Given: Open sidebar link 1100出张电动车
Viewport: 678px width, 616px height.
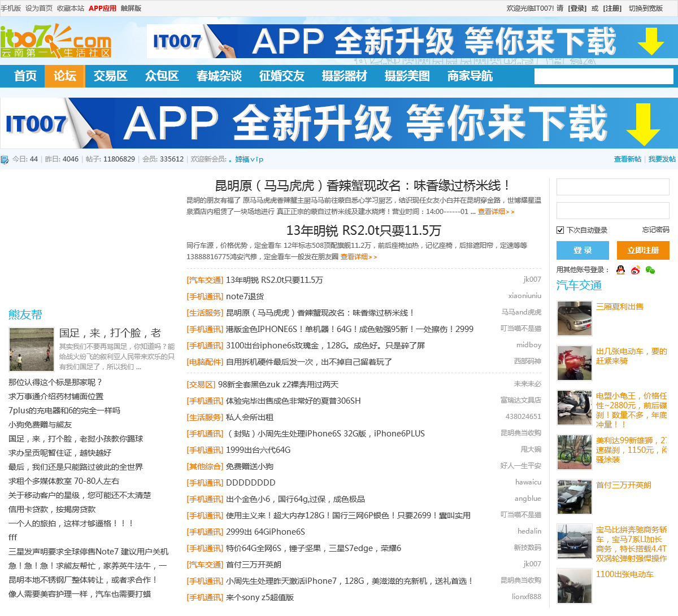Looking at the screenshot, I should [625, 574].
